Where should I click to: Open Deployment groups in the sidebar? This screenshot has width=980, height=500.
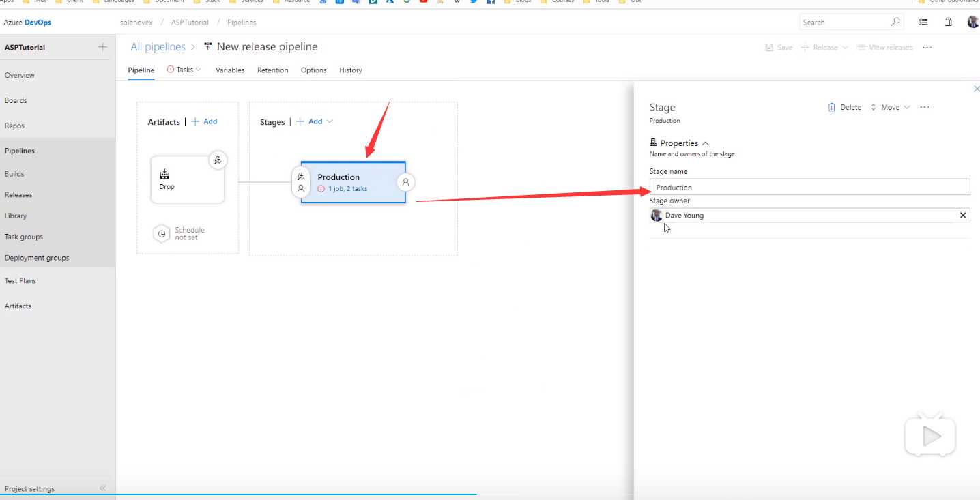pyautogui.click(x=37, y=258)
